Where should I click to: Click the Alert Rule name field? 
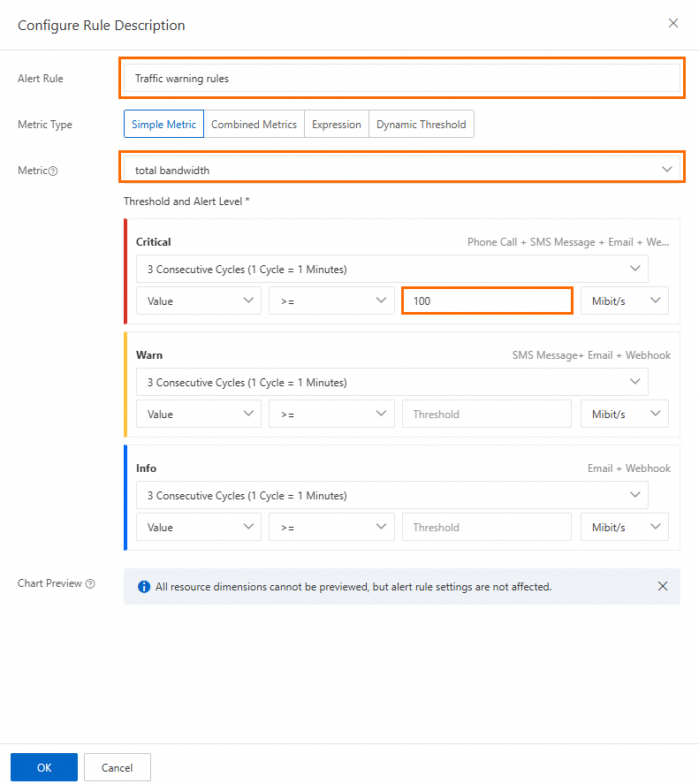pyautogui.click(x=401, y=79)
